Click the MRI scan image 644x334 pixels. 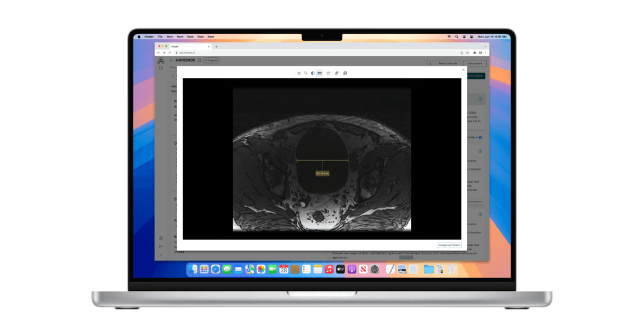point(321,159)
